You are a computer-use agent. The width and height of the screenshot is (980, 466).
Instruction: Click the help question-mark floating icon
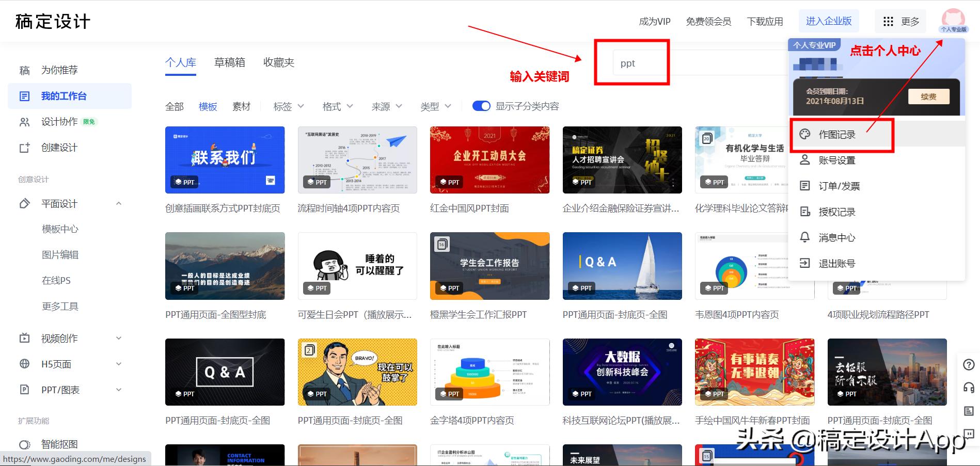968,365
